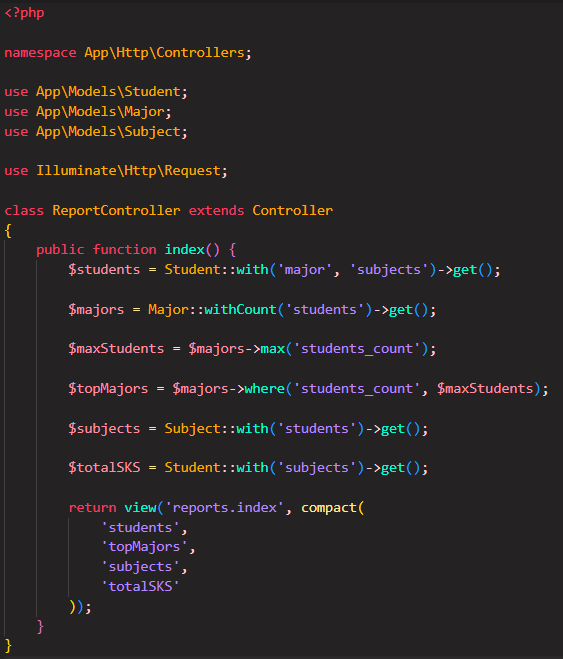This screenshot has width=563, height=659.
Task: Click 'App\Models\Major' import
Action: [100, 112]
